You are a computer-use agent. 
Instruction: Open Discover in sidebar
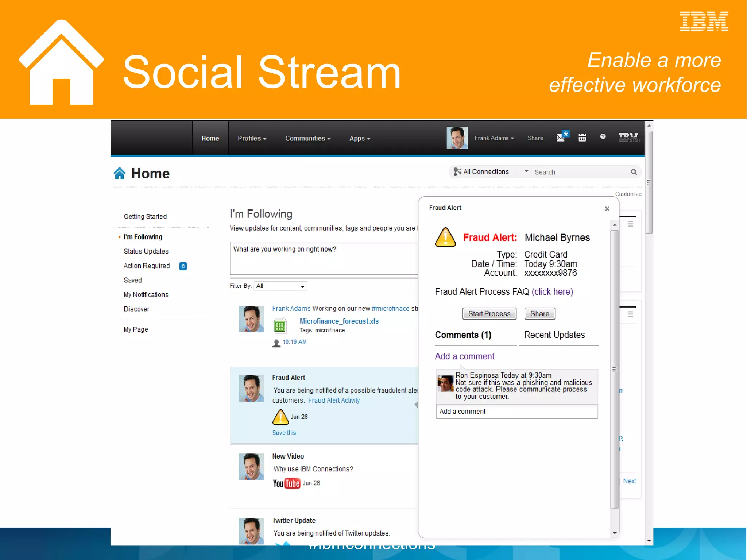coord(136,309)
